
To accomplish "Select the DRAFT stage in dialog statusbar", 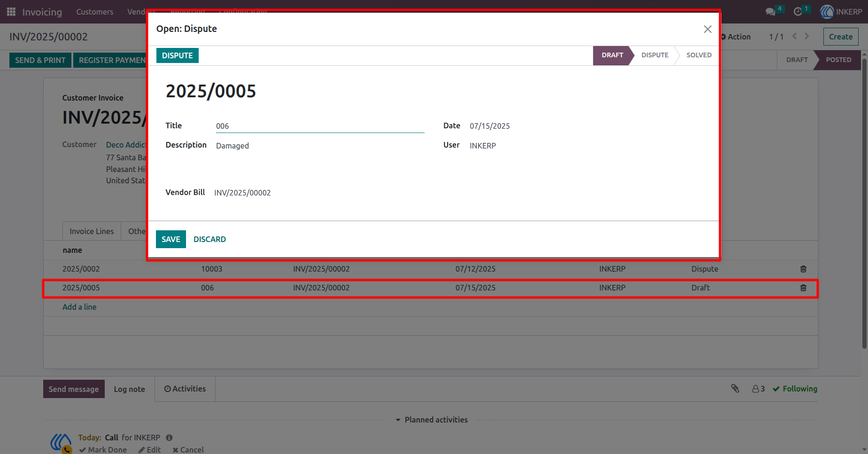I will [x=612, y=55].
